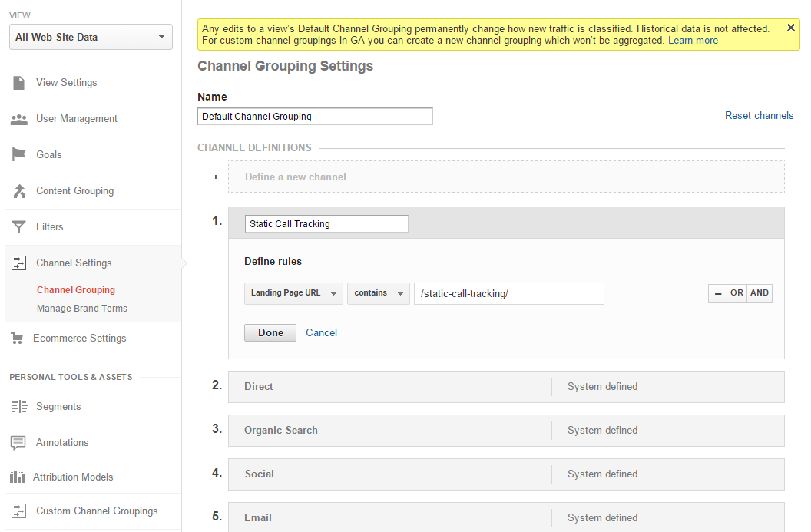This screenshot has height=532, width=811.
Task: Click the Default Channel Grouping name field
Action: (315, 117)
